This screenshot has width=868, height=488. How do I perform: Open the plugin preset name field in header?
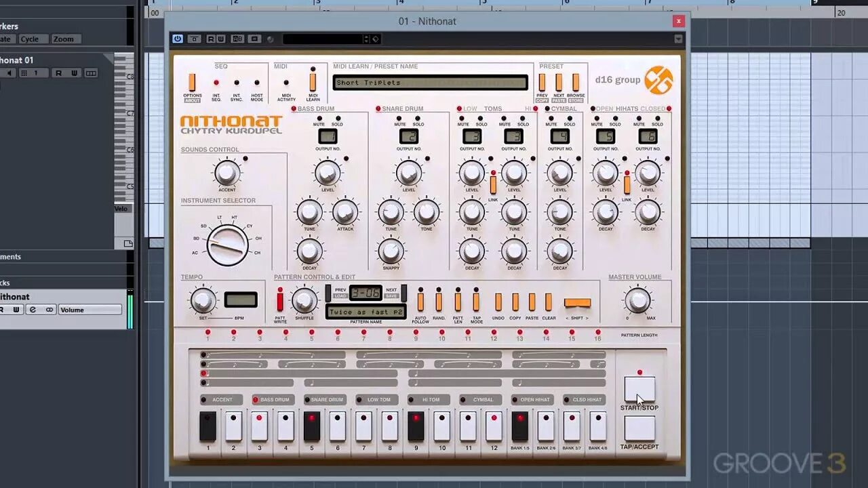(x=322, y=39)
